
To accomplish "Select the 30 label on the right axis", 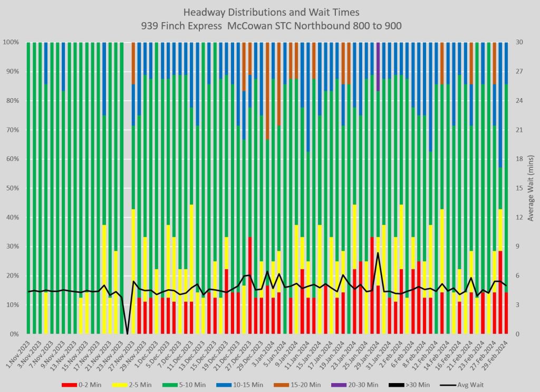I will tap(519, 42).
